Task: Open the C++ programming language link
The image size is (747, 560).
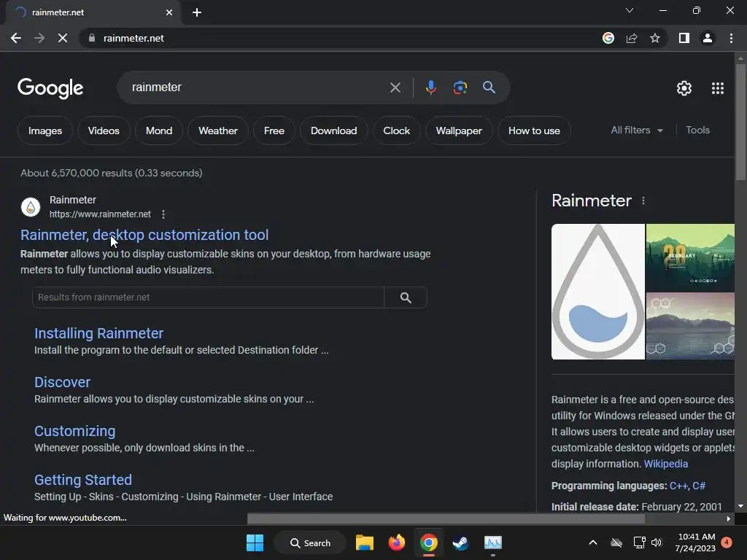Action: [678, 486]
